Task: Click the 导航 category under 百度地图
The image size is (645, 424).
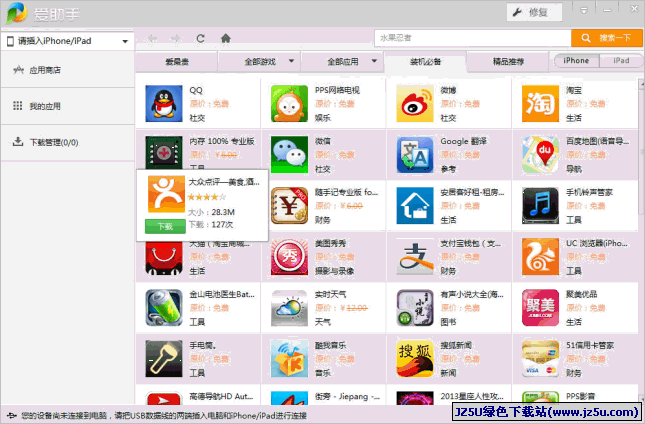Action: [x=574, y=169]
